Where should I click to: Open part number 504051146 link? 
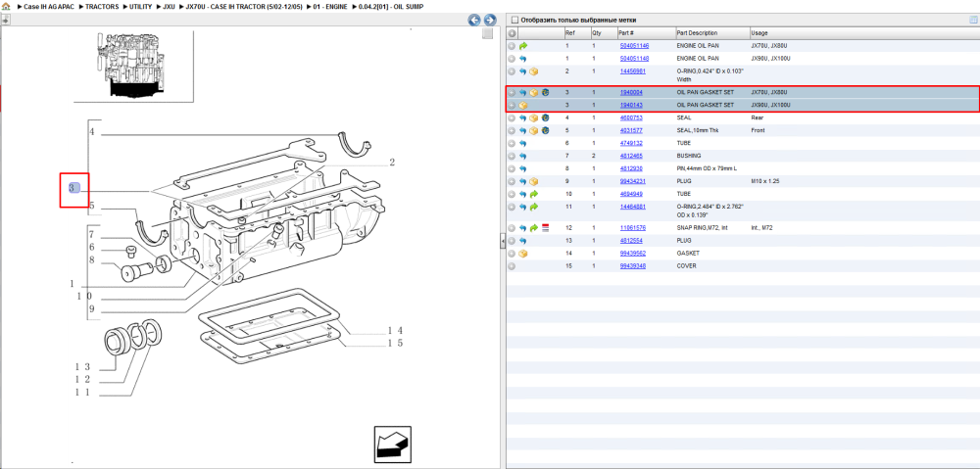click(634, 46)
